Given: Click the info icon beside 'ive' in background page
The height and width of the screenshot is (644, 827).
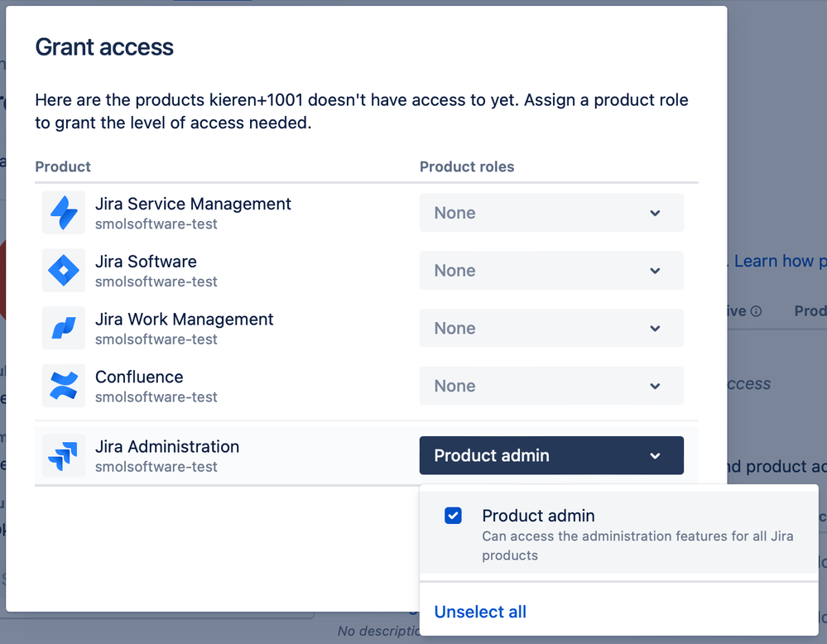Looking at the screenshot, I should tap(756, 311).
